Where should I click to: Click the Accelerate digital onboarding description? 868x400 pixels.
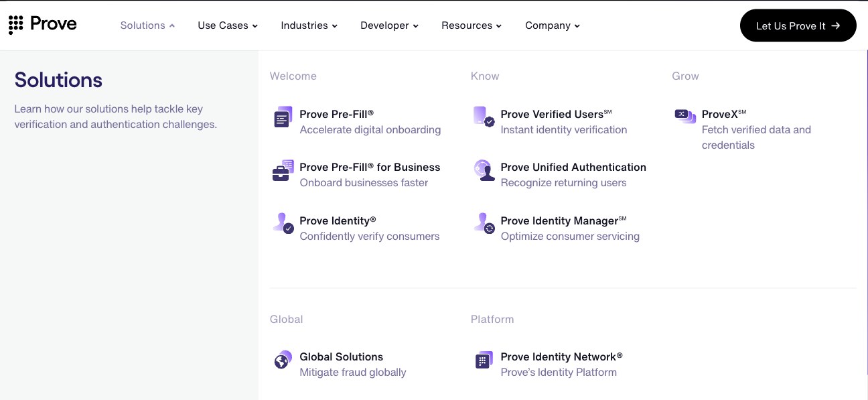coord(370,129)
